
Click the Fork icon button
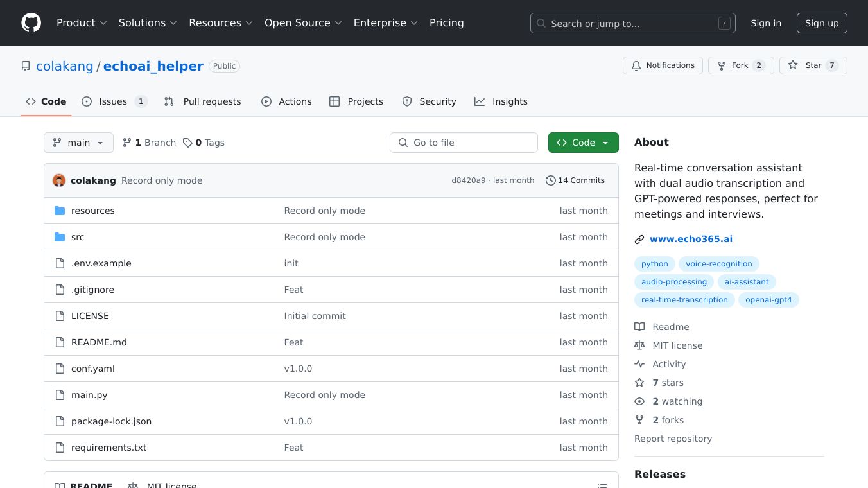coord(722,65)
